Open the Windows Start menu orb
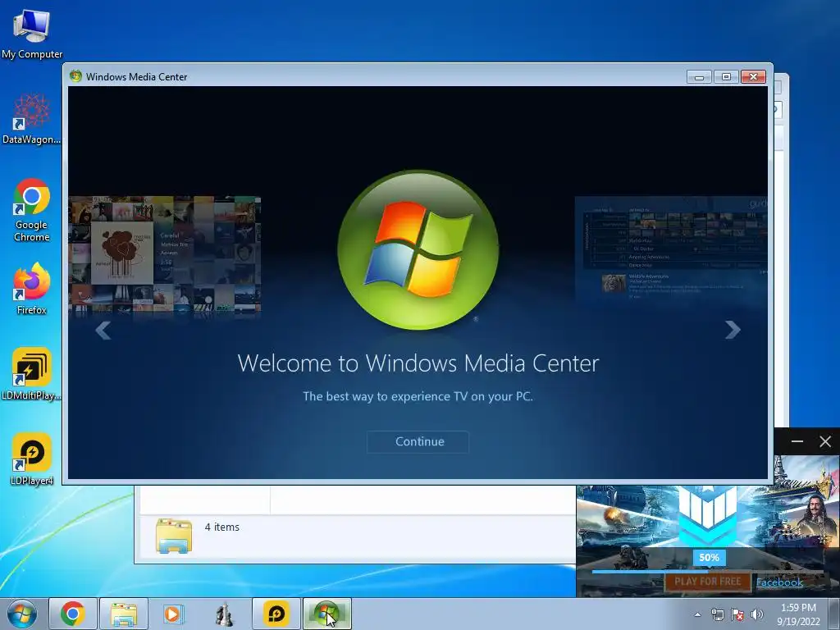The width and height of the screenshot is (840, 630). coord(22,614)
